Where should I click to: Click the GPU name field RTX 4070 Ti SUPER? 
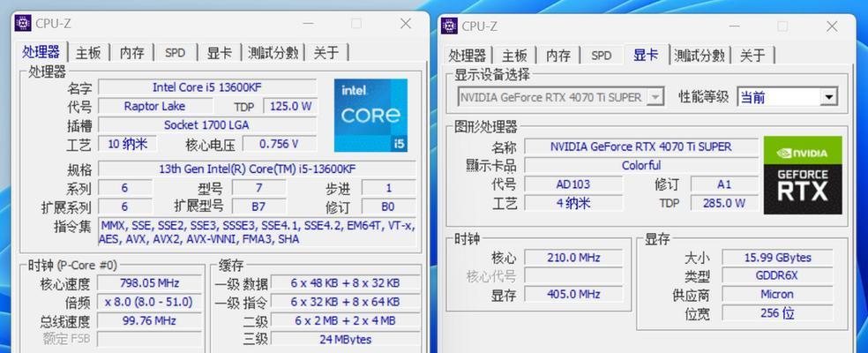click(641, 146)
